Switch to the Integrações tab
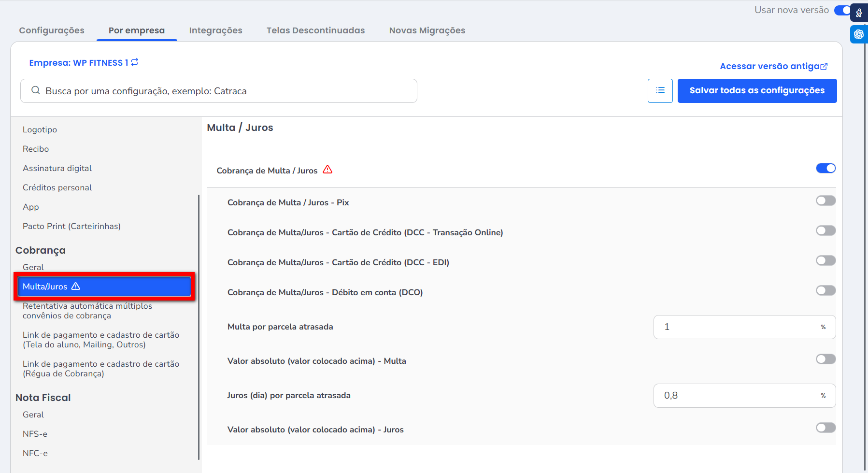 [x=215, y=30]
